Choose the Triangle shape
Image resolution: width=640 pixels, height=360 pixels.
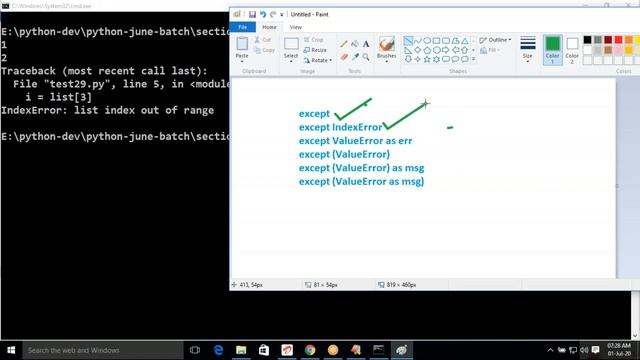click(464, 41)
